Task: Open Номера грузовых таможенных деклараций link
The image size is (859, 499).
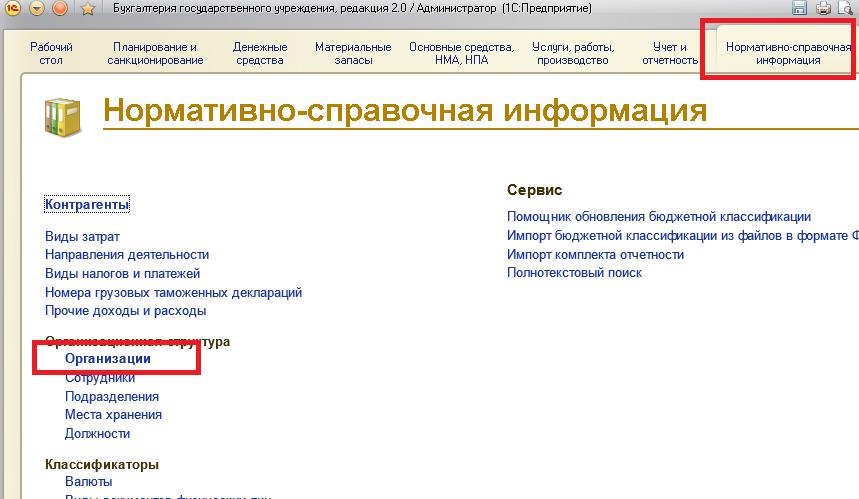Action: click(174, 292)
